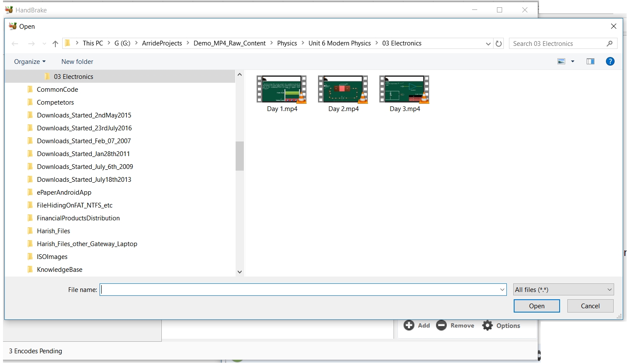Toggle the preview pane icon
This screenshot has height=364, width=627.
(x=591, y=61)
